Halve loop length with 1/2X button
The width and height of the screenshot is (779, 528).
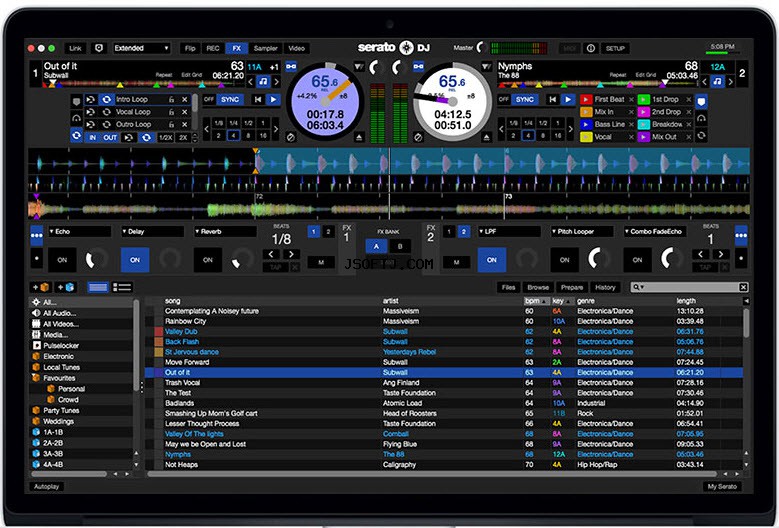pos(165,138)
